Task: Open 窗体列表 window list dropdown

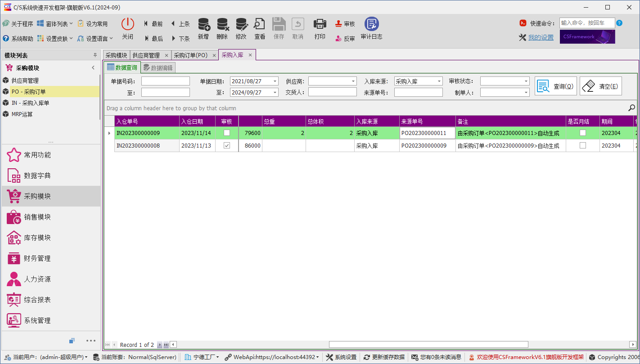Action: (55, 24)
